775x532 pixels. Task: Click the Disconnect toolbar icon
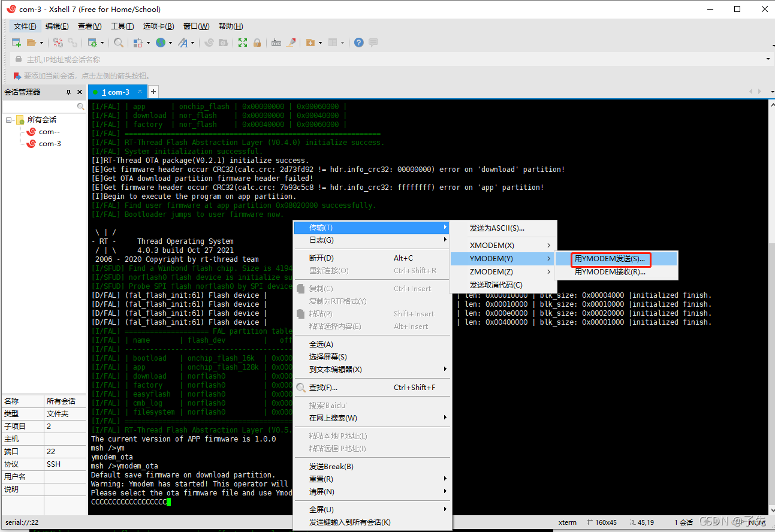pos(58,43)
